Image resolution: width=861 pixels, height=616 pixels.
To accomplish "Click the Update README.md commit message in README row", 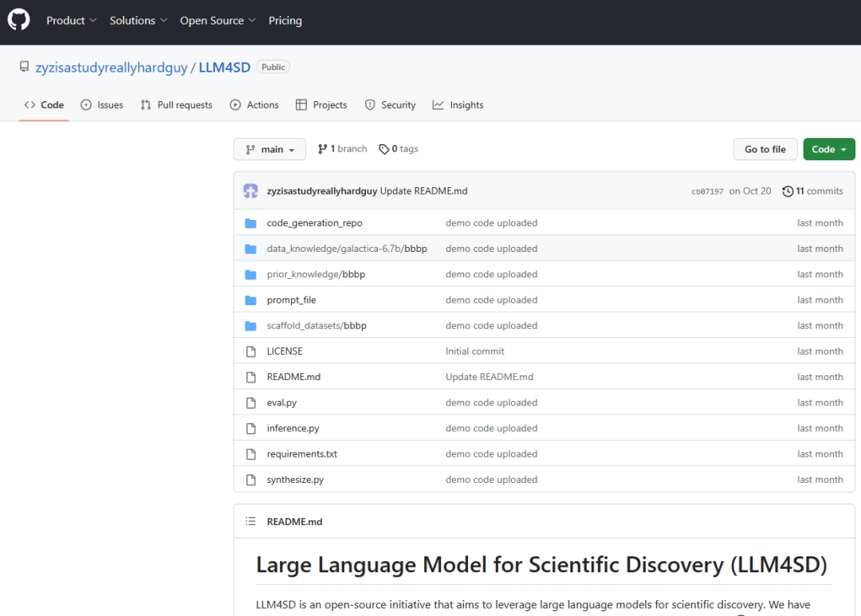I will click(x=489, y=377).
